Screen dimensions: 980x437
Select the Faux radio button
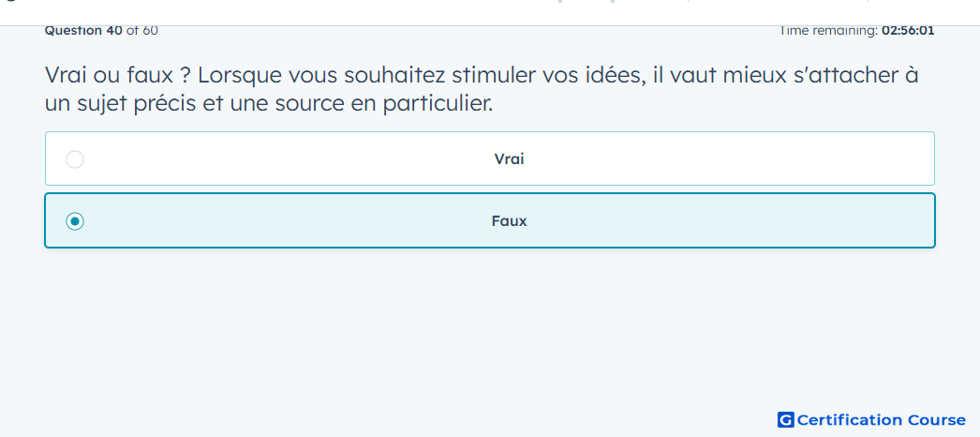pos(75,221)
